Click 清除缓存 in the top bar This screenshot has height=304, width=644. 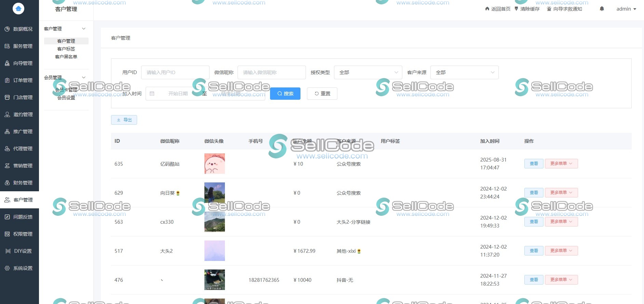click(527, 9)
